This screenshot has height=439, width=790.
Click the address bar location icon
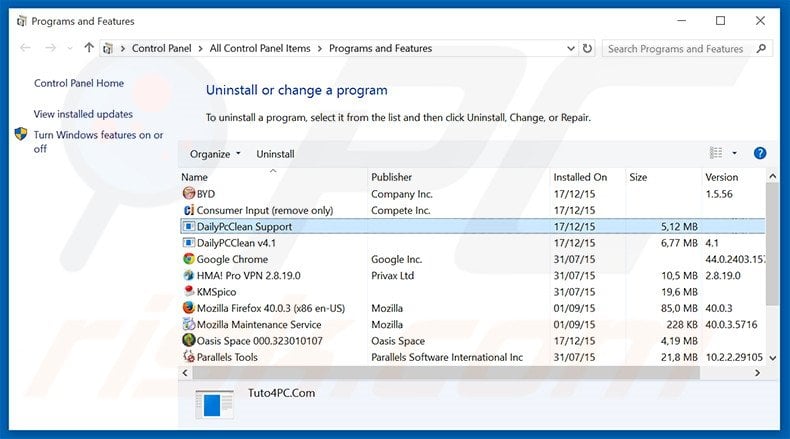(108, 49)
